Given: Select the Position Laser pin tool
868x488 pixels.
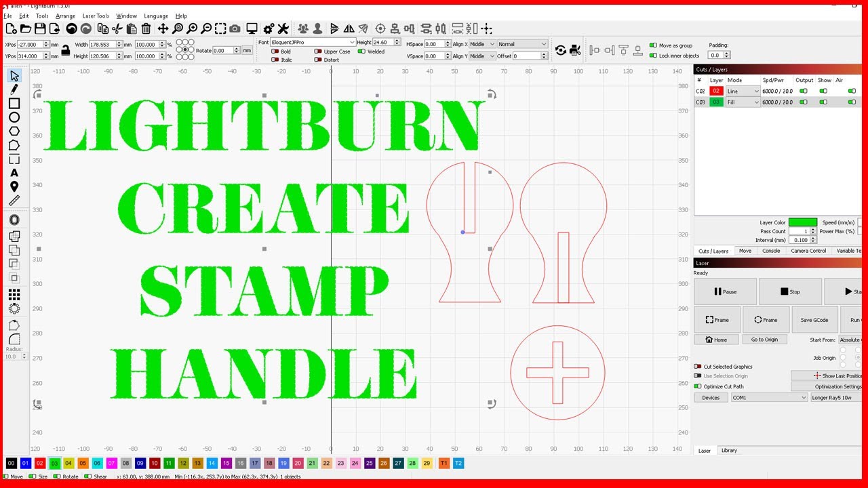Looking at the screenshot, I should [x=14, y=186].
